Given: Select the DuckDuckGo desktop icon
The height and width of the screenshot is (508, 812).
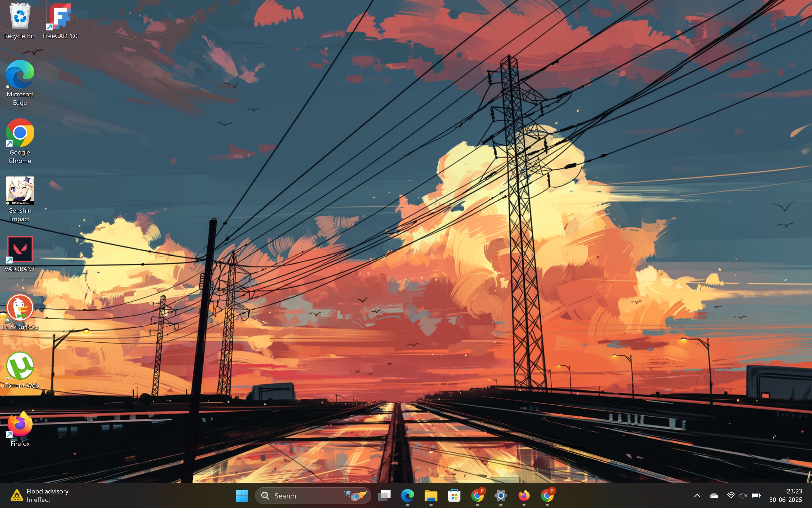Looking at the screenshot, I should [20, 312].
